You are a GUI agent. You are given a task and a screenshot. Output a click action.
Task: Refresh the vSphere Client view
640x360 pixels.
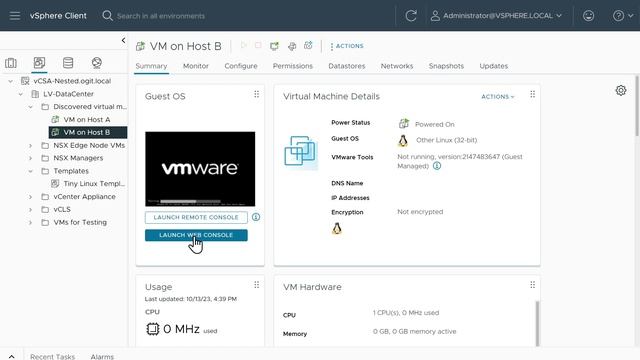411,16
